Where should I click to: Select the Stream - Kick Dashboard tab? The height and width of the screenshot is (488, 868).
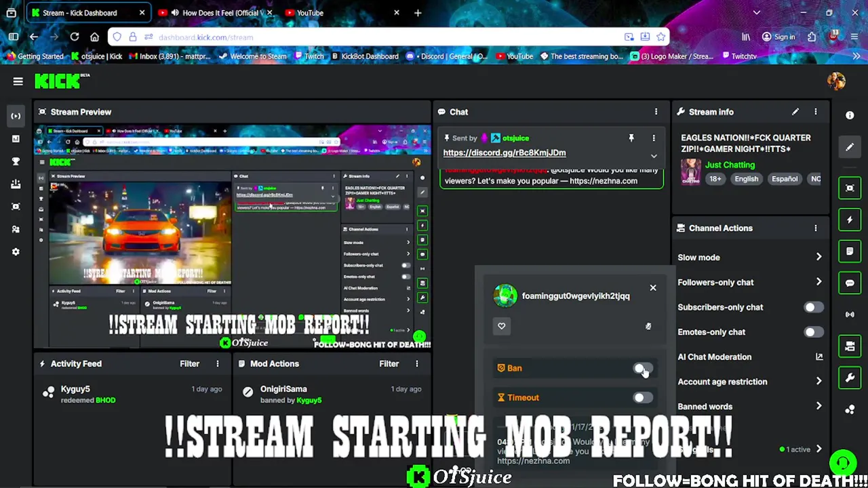pos(88,13)
